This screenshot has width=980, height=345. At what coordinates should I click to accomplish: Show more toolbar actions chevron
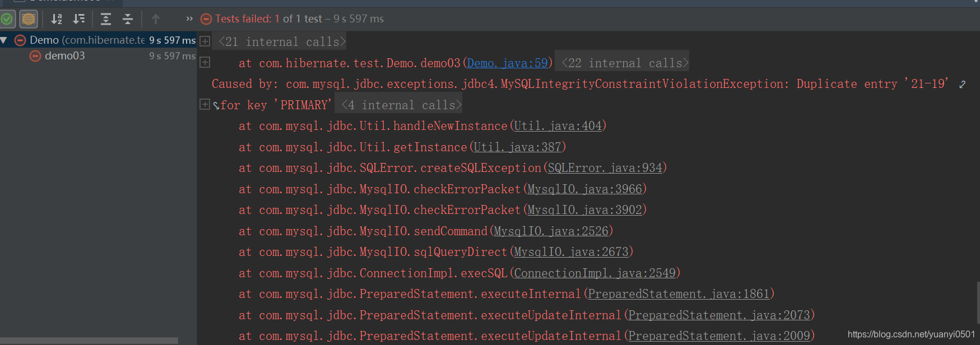(x=189, y=18)
